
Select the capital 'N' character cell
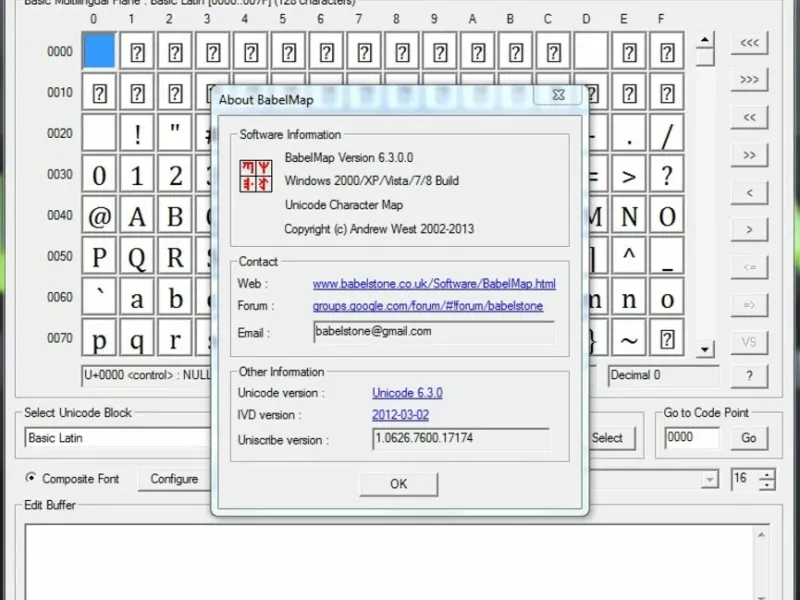629,215
